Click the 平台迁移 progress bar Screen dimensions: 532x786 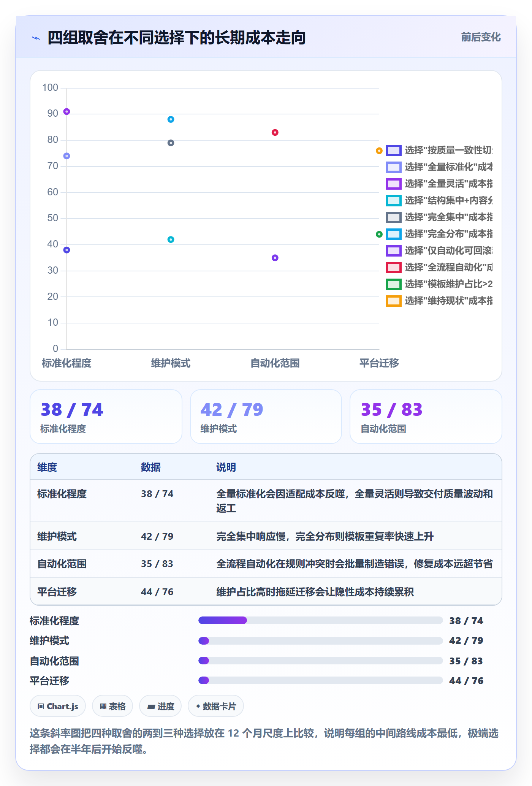tap(321, 680)
